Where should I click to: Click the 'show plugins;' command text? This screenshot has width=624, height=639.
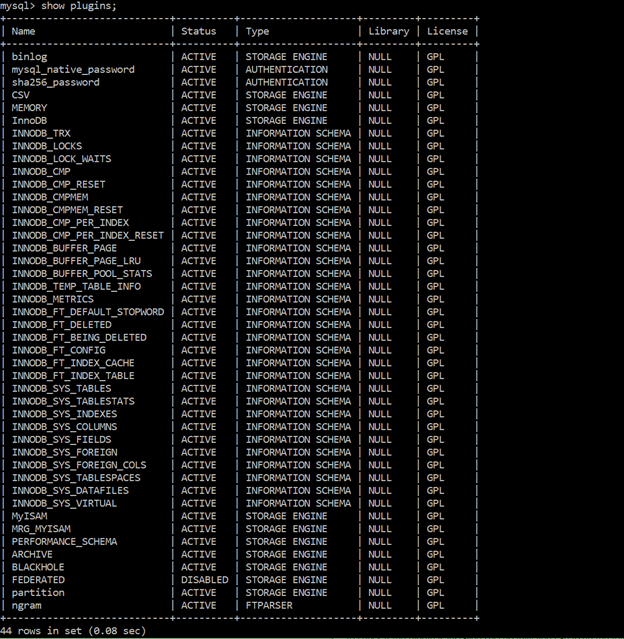click(79, 6)
